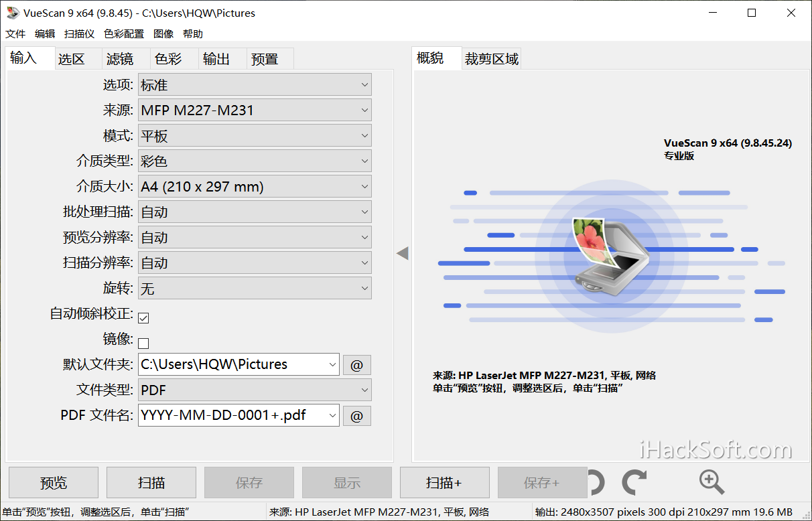
Task: Click the rotate left arrow icon
Action: coord(596,482)
